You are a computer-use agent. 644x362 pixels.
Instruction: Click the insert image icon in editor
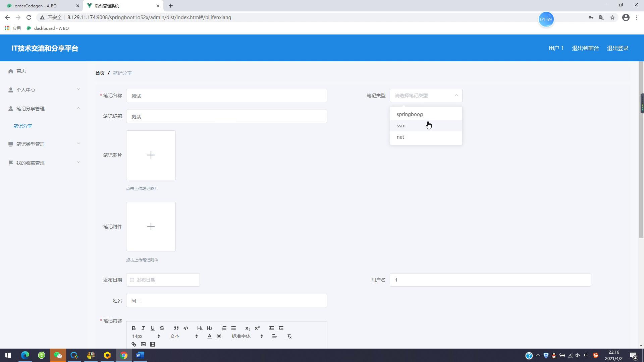(x=143, y=344)
